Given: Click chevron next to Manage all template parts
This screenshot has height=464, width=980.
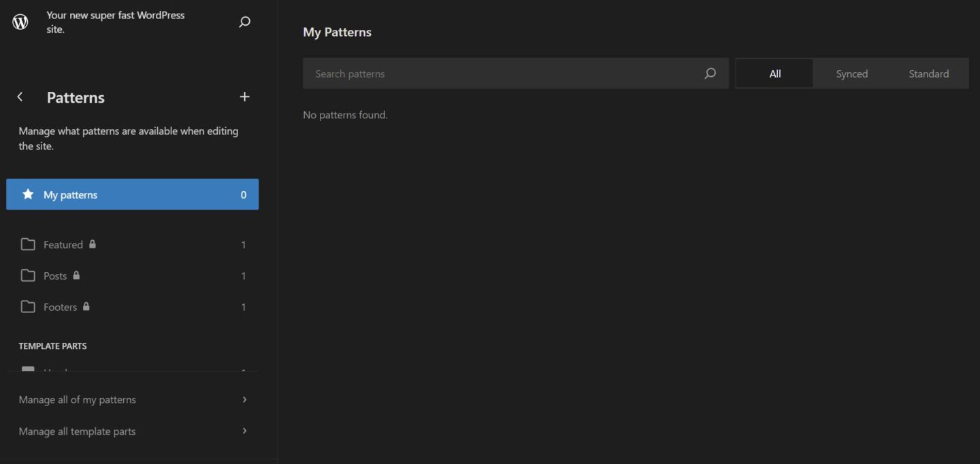Looking at the screenshot, I should [x=244, y=431].
